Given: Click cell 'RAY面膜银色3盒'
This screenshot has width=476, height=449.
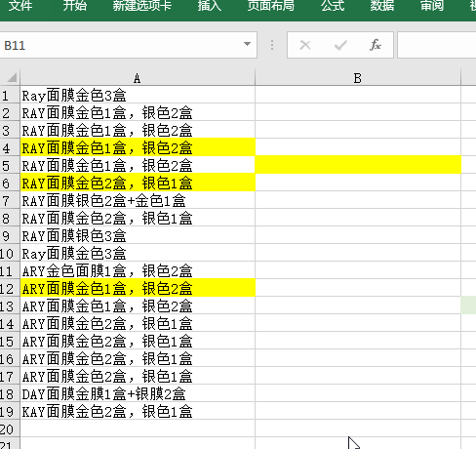Looking at the screenshot, I should point(138,236).
